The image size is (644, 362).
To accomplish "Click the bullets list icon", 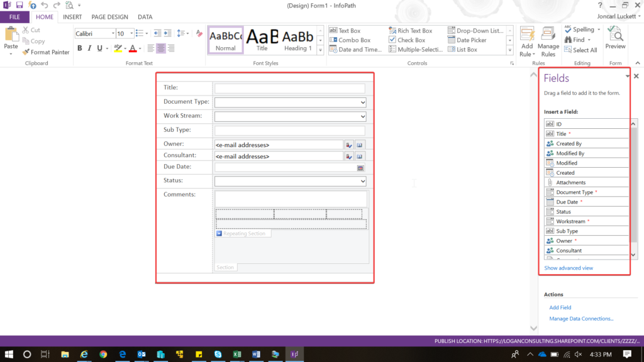I will [140, 33].
